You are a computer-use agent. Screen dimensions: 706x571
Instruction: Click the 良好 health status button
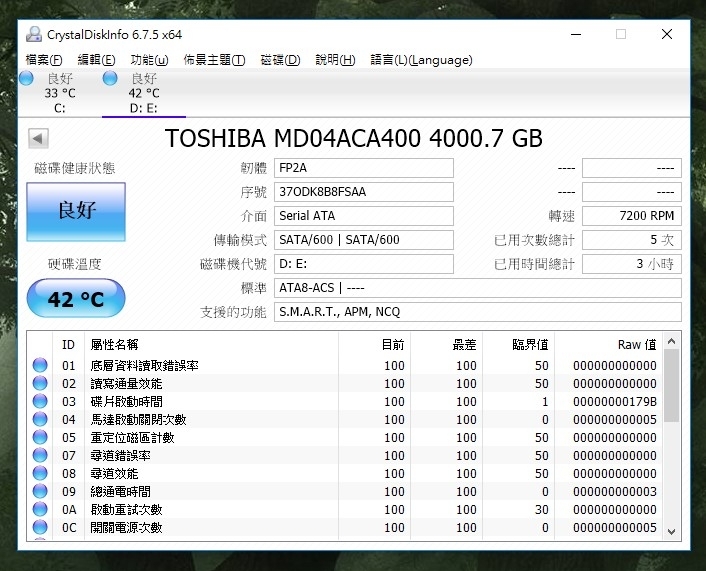click(76, 211)
